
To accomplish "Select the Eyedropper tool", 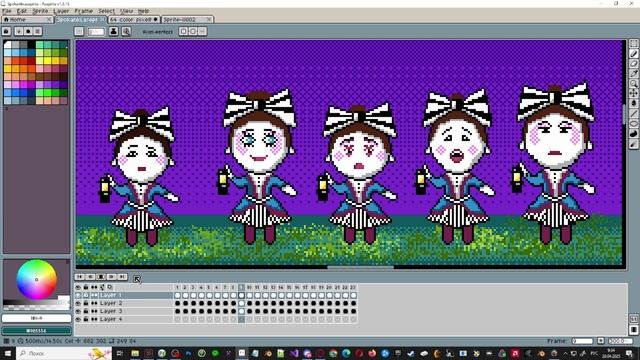I will 633,73.
